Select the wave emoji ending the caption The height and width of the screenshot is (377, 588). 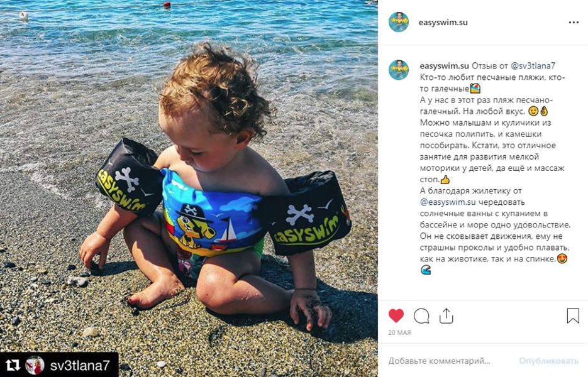(x=425, y=270)
